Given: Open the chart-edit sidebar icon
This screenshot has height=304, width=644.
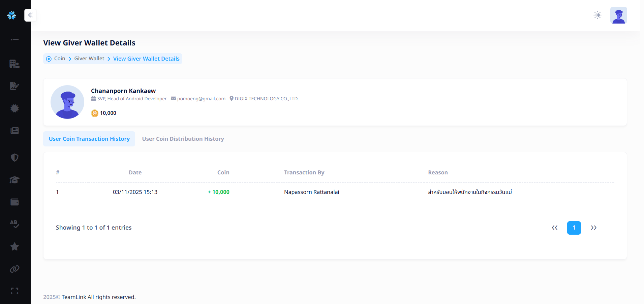Looking at the screenshot, I should tap(14, 86).
